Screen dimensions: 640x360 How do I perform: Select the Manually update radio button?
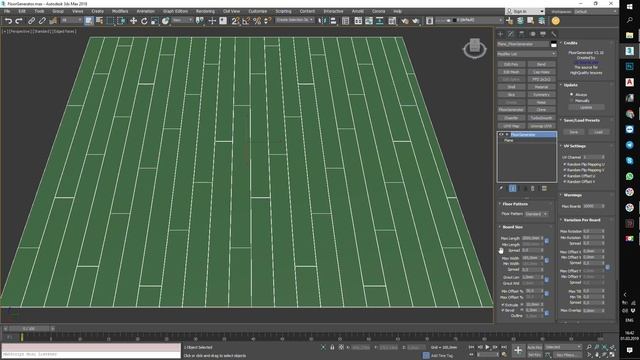pos(571,100)
